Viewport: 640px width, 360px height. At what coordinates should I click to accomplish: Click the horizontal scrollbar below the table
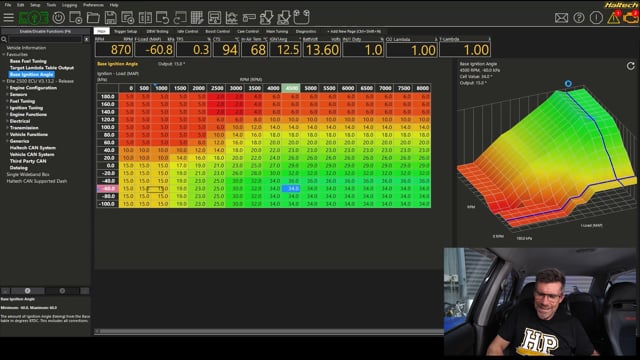point(269,331)
